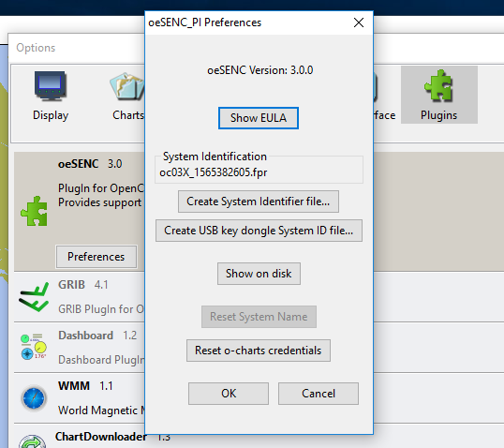Viewport: 504px width, 448px height.
Task: Open the Charts options tab icon
Action: point(127,86)
